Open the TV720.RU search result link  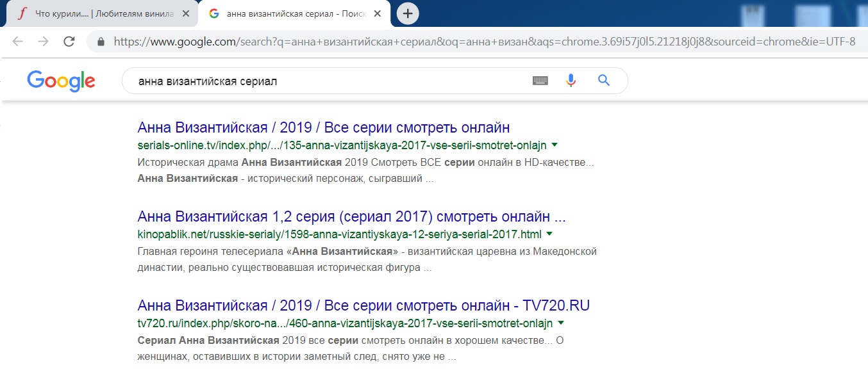coord(363,305)
